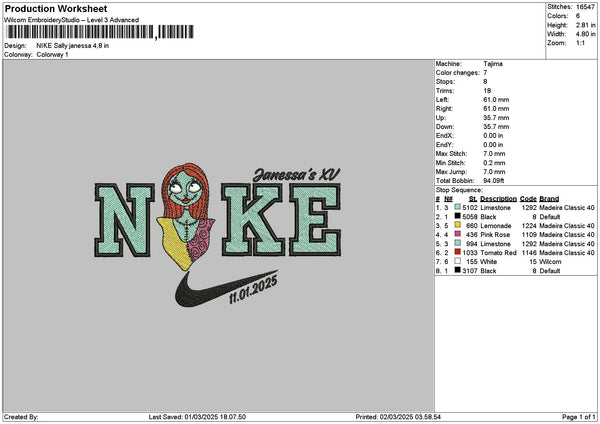Click the Stitches value 16547

pyautogui.click(x=585, y=7)
